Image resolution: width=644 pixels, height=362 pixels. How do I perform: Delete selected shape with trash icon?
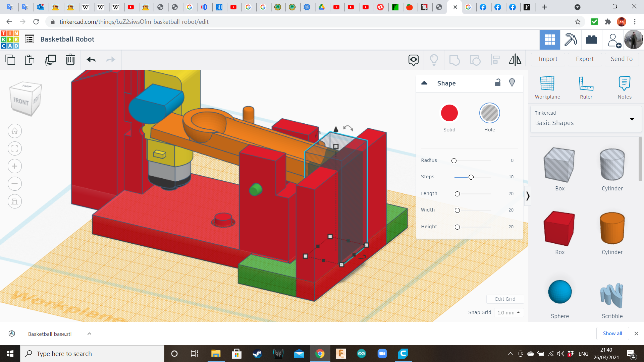[x=70, y=60]
